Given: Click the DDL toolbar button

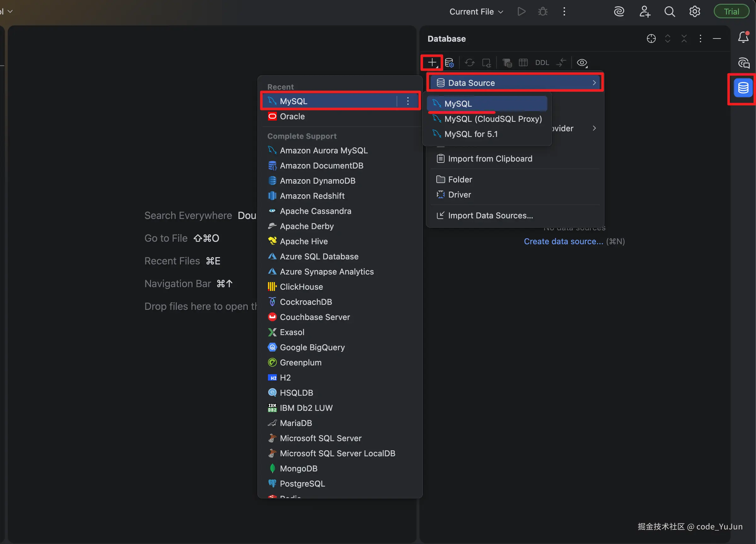Looking at the screenshot, I should (542, 62).
